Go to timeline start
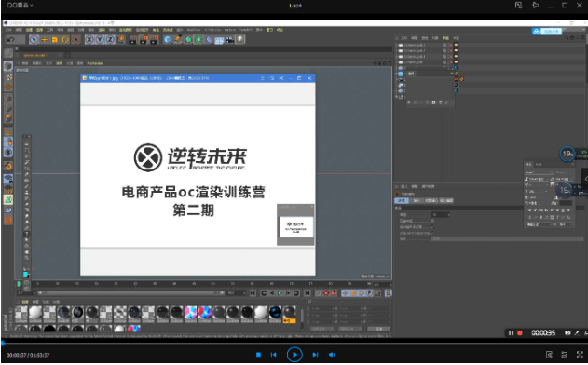Viewport: 588px width, 365px height. click(x=253, y=293)
